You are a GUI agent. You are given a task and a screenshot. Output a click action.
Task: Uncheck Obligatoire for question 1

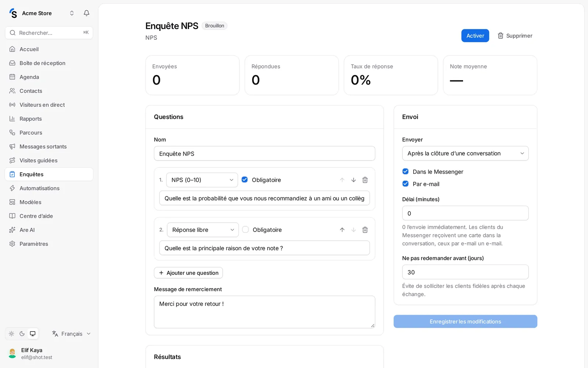(x=245, y=180)
